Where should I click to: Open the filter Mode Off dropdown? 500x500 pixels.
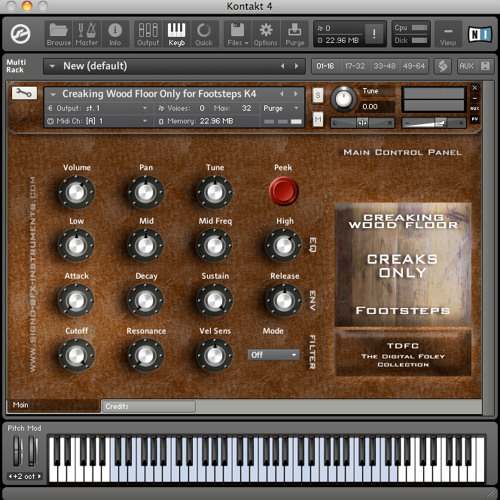(x=273, y=355)
